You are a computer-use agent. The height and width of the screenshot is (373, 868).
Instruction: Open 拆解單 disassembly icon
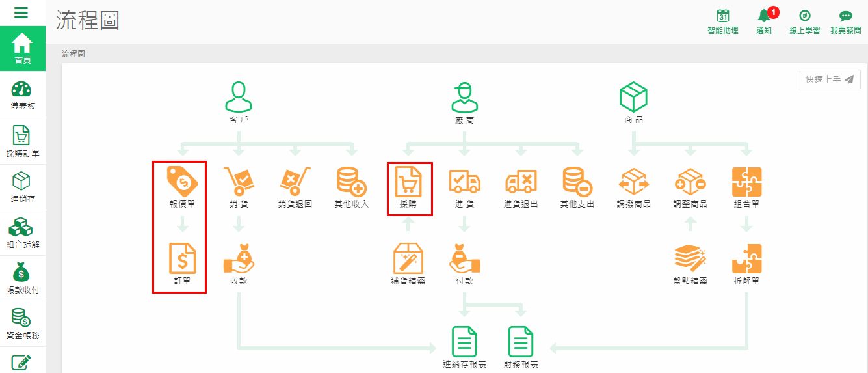pyautogui.click(x=746, y=258)
